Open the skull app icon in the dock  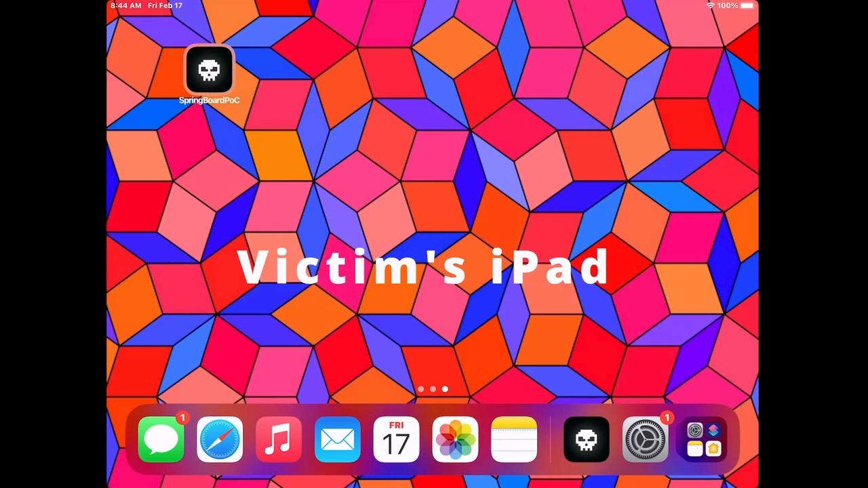[x=587, y=441]
